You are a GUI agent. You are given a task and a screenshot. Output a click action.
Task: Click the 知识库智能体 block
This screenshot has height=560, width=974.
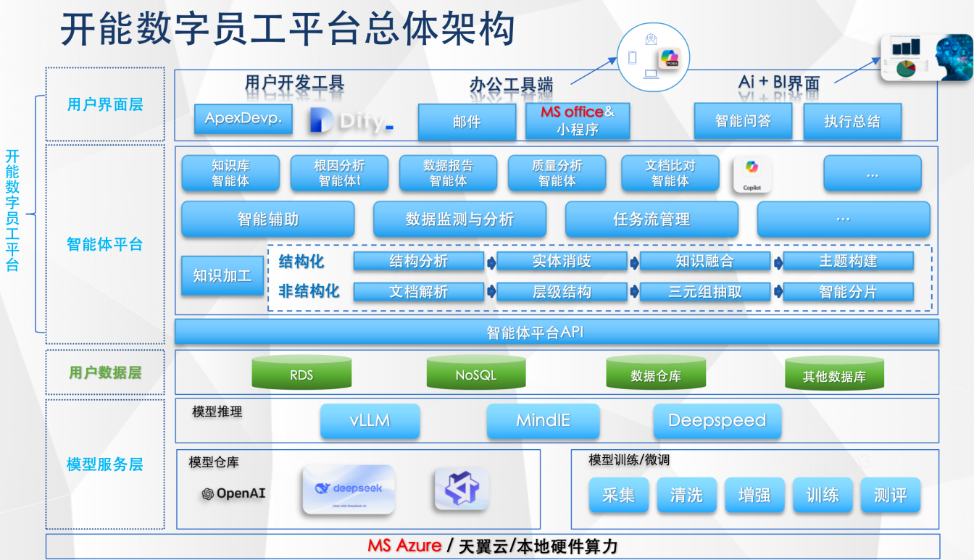230,173
